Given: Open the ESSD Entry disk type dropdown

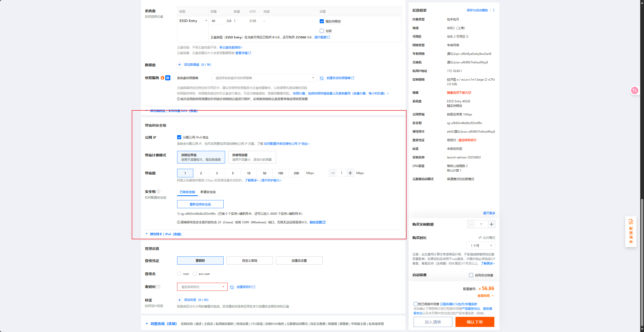Looking at the screenshot, I should (193, 21).
